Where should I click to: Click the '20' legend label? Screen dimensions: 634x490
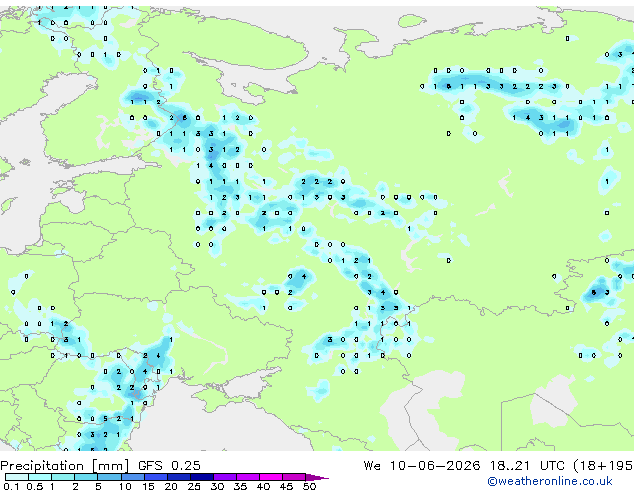pyautogui.click(x=171, y=486)
